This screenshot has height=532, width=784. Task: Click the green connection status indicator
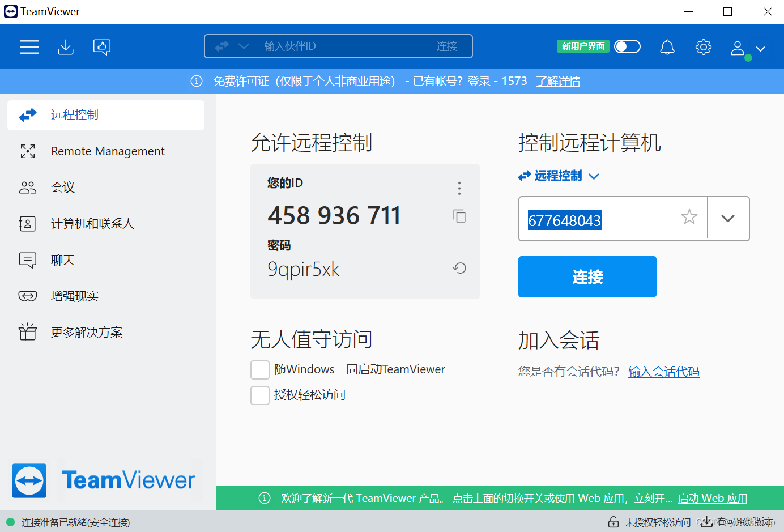(x=10, y=522)
